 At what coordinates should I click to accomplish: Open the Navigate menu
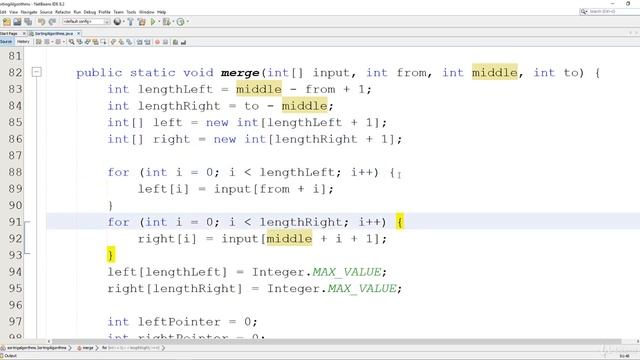(29, 12)
